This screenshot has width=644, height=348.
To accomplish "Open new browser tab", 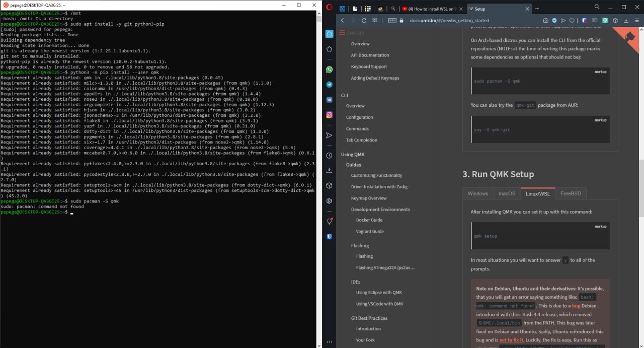I will [537, 9].
